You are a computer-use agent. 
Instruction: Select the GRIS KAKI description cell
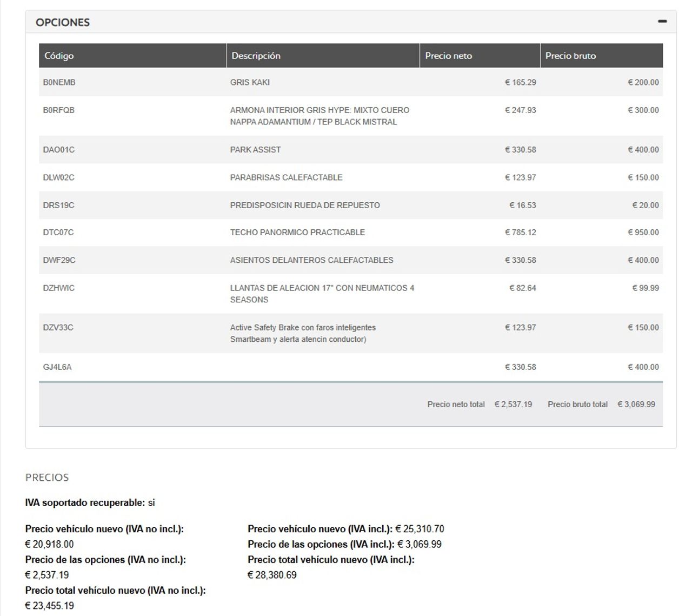click(x=250, y=82)
